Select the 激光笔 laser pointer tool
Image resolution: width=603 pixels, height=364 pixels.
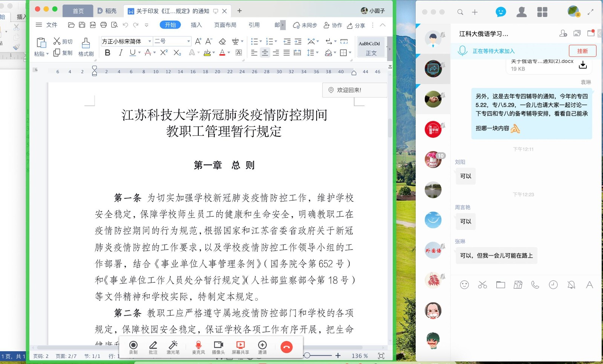tap(173, 347)
